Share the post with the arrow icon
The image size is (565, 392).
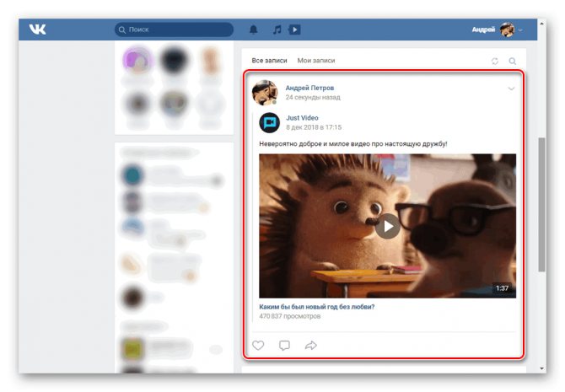[310, 346]
